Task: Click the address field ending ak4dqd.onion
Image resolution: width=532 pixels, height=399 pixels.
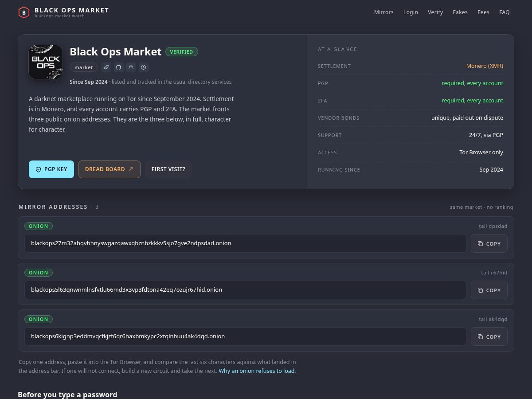Action: (x=245, y=336)
